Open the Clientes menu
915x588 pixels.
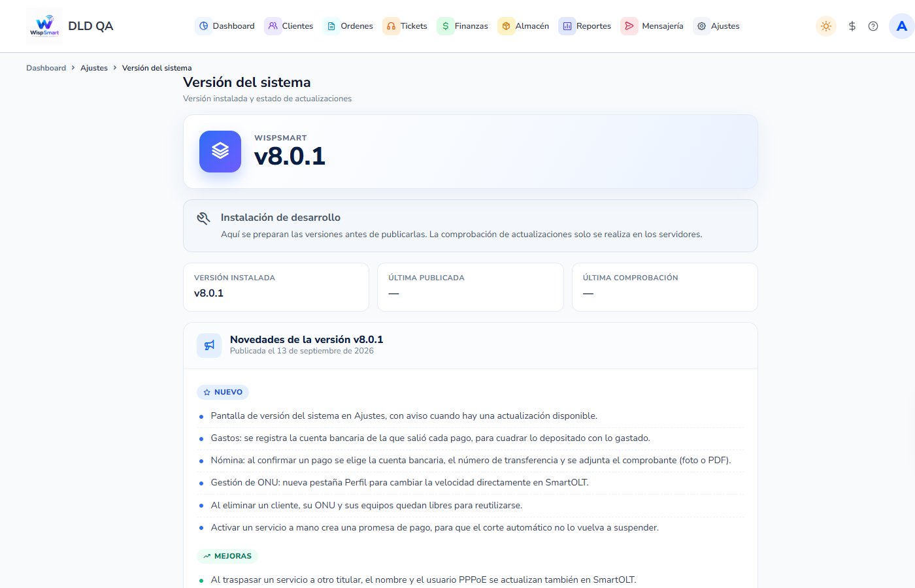click(x=289, y=26)
